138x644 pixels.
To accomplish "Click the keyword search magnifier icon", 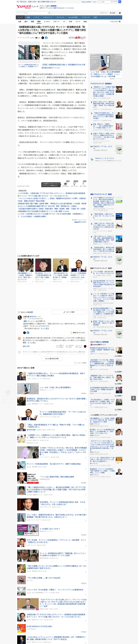I will click(49, 13).
